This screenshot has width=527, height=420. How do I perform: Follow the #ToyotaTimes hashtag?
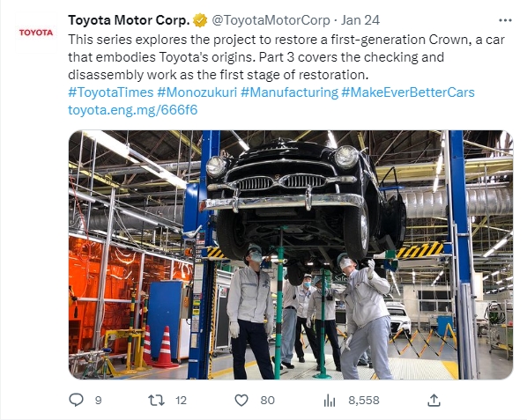(110, 92)
